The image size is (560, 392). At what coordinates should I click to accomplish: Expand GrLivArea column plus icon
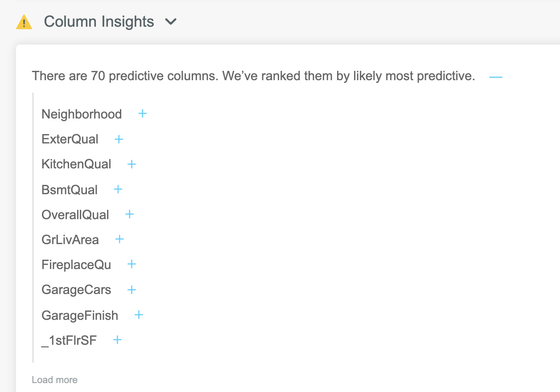point(119,239)
